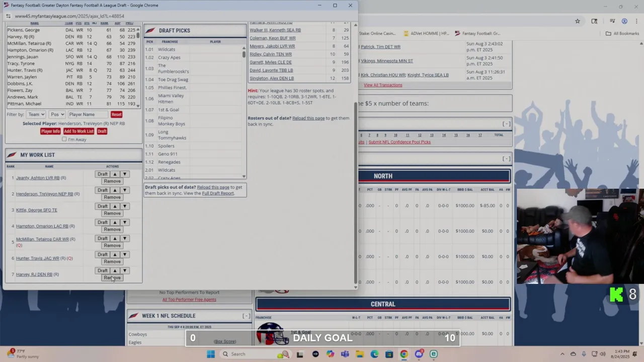
Task: Open Full Draft Report link
Action: 218,193
